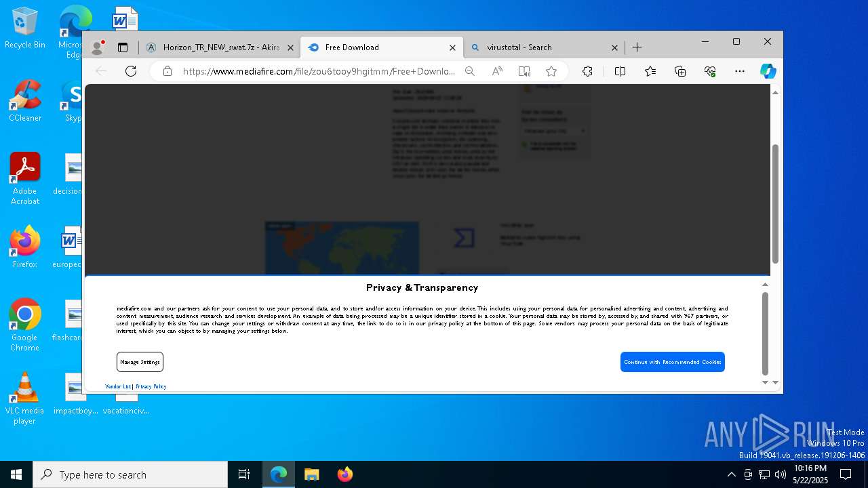Switch to virustotal - Search tab

click(544, 47)
